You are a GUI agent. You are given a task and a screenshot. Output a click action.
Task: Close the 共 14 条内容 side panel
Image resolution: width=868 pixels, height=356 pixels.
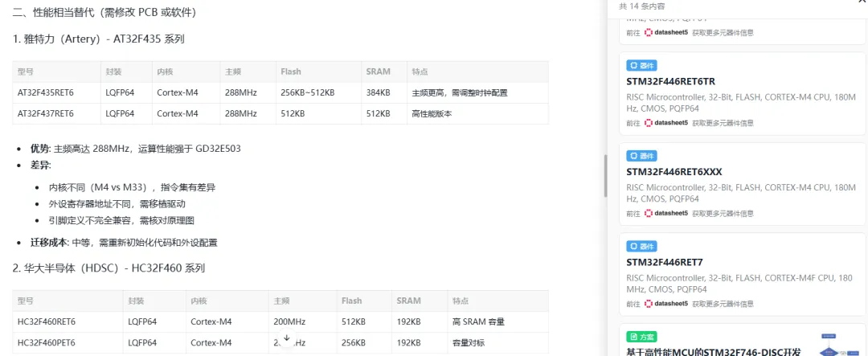(863, 2)
